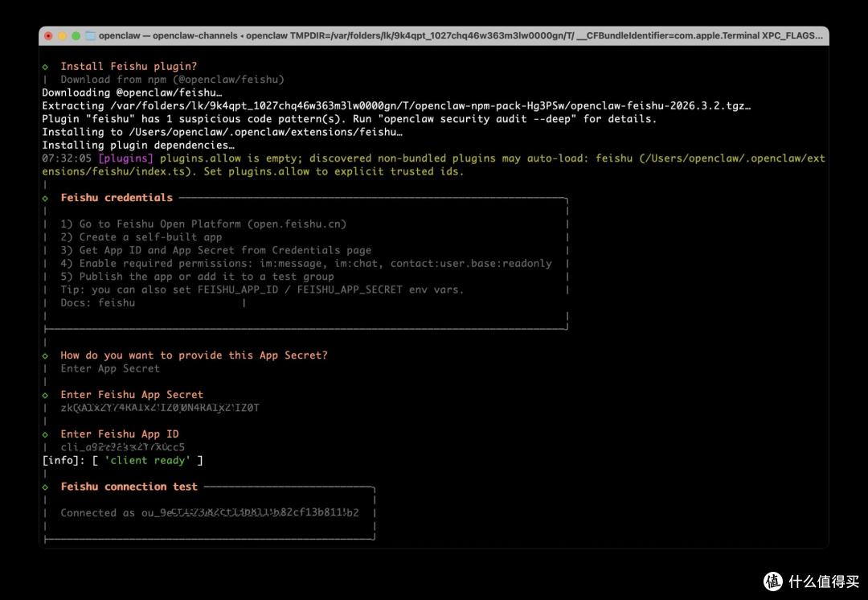Click diamond marker beside 'Enter Feishu App ID'

(x=45, y=434)
